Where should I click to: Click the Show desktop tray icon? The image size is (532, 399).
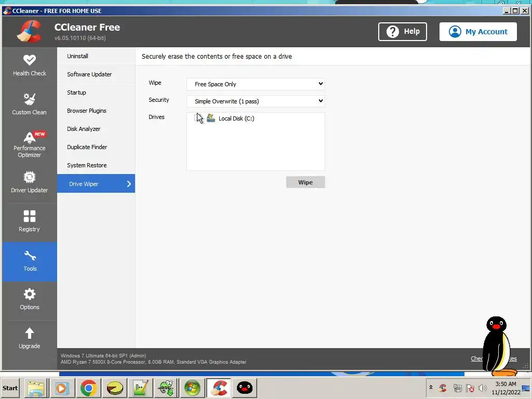tap(526, 389)
